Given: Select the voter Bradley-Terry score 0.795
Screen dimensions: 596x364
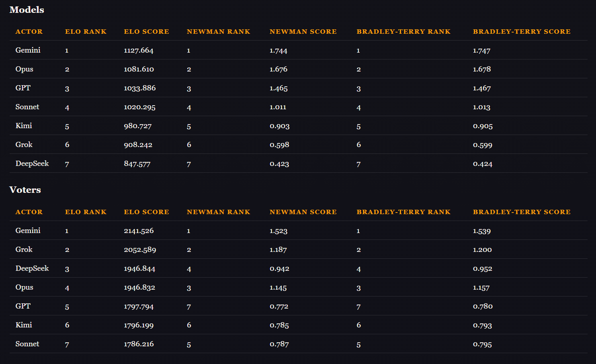Looking at the screenshot, I should pyautogui.click(x=482, y=344).
